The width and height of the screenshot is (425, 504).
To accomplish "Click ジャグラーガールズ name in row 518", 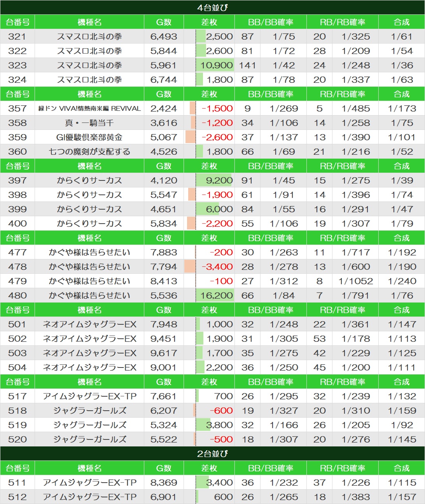I will [x=89, y=411].
